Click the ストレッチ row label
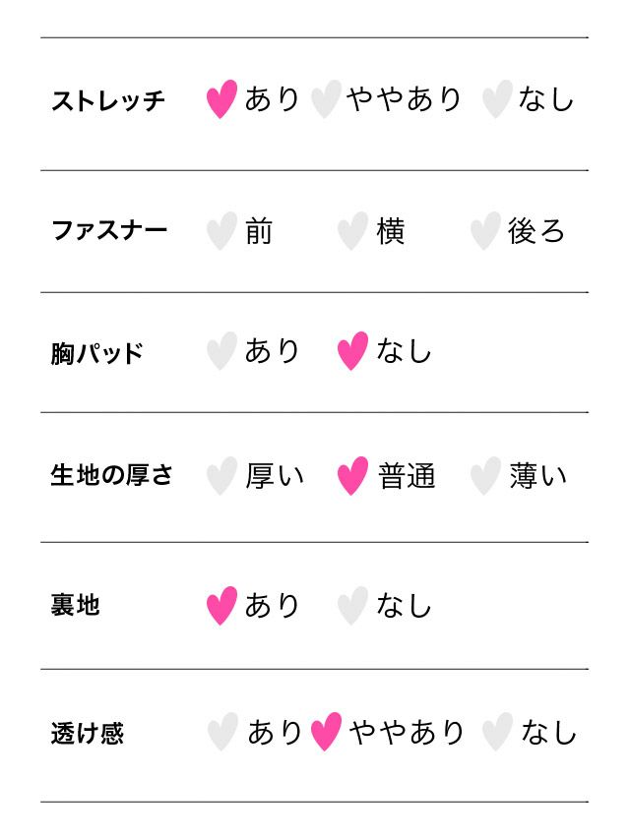630x840 pixels. pos(108,100)
